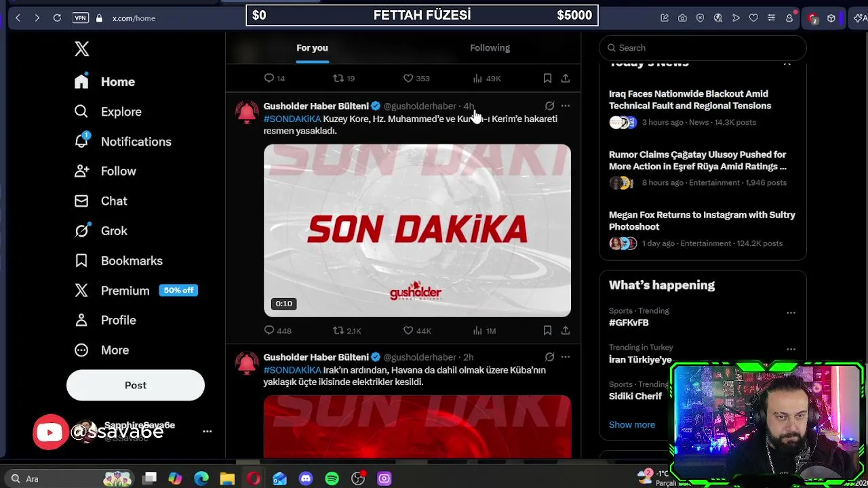Open more options on the Küba post
Viewport: 868px width, 488px height.
565,357
